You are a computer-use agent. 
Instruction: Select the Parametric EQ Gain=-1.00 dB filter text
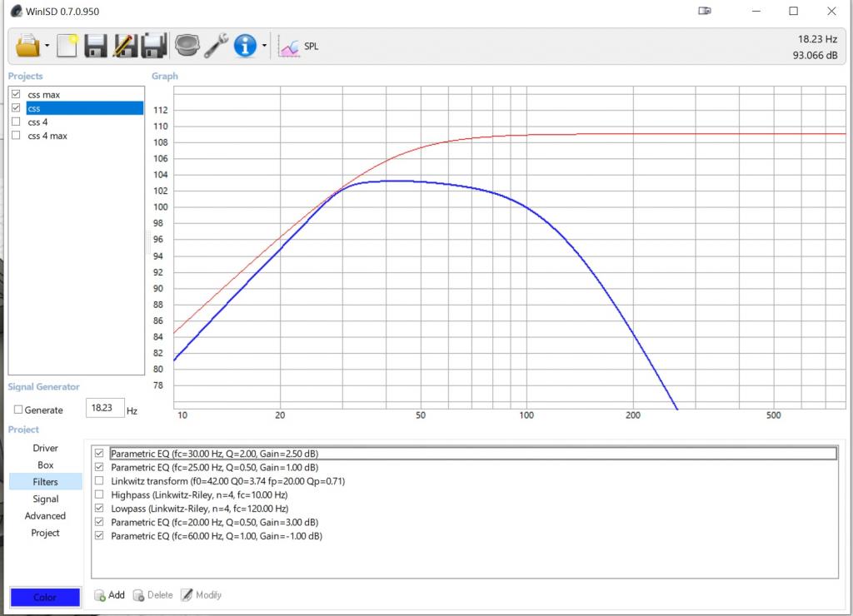217,536
